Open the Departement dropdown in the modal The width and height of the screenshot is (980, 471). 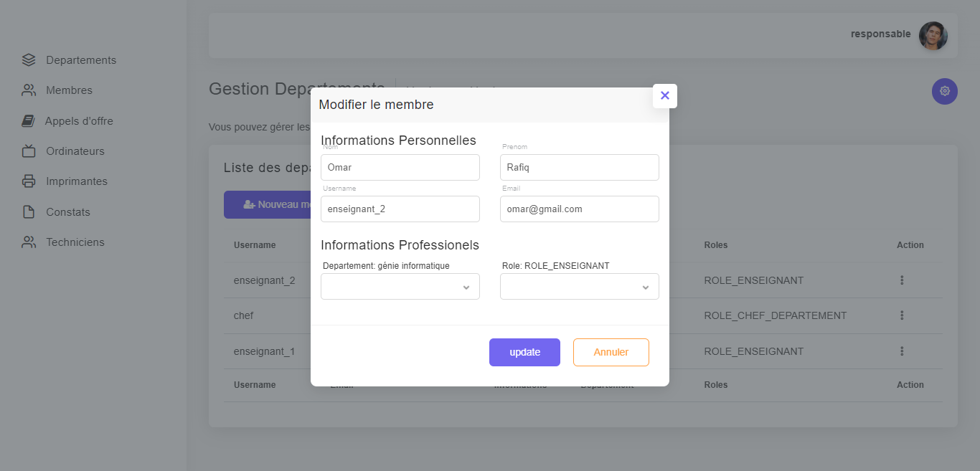coord(400,286)
